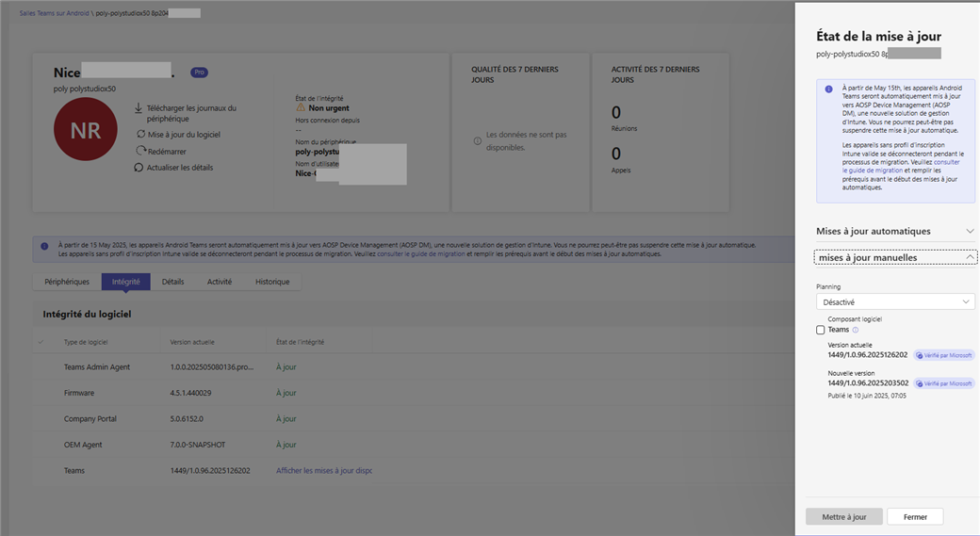Open Salles Teams sur Android breadcrumb link
The image size is (980, 536).
pos(54,13)
